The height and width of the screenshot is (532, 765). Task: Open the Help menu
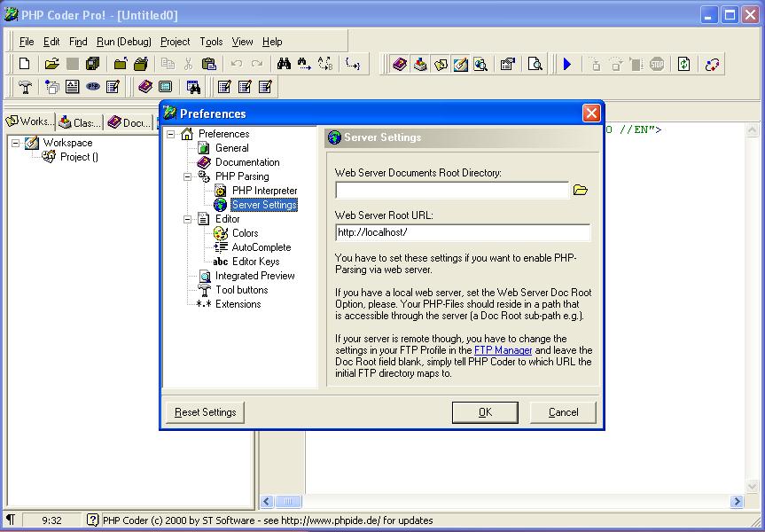(272, 42)
